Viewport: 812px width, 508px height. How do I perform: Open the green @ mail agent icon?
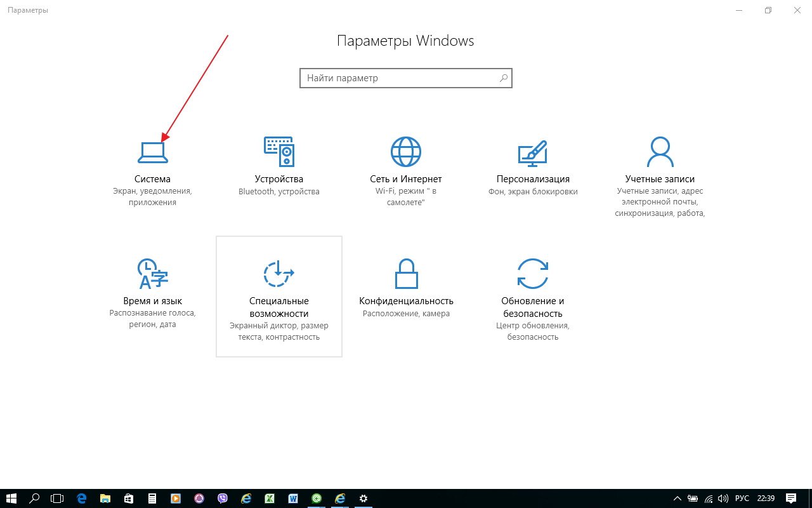tap(317, 498)
